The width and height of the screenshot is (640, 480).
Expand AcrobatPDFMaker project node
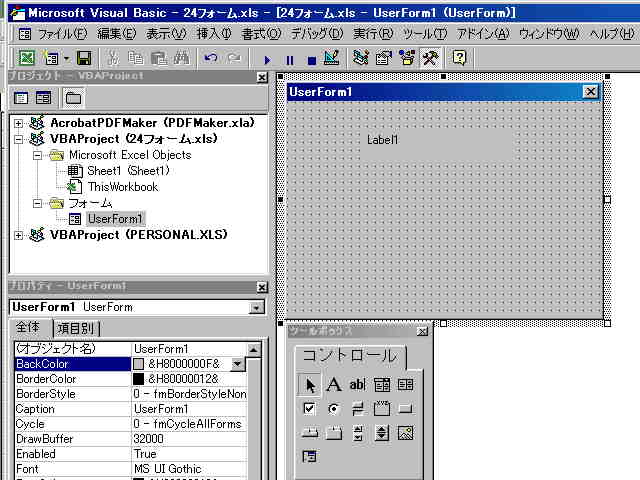tap(18, 123)
